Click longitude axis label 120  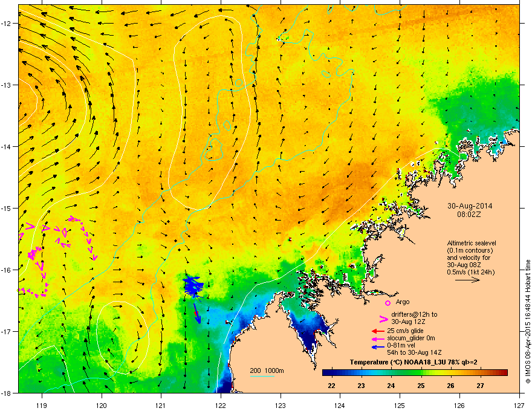(102, 405)
